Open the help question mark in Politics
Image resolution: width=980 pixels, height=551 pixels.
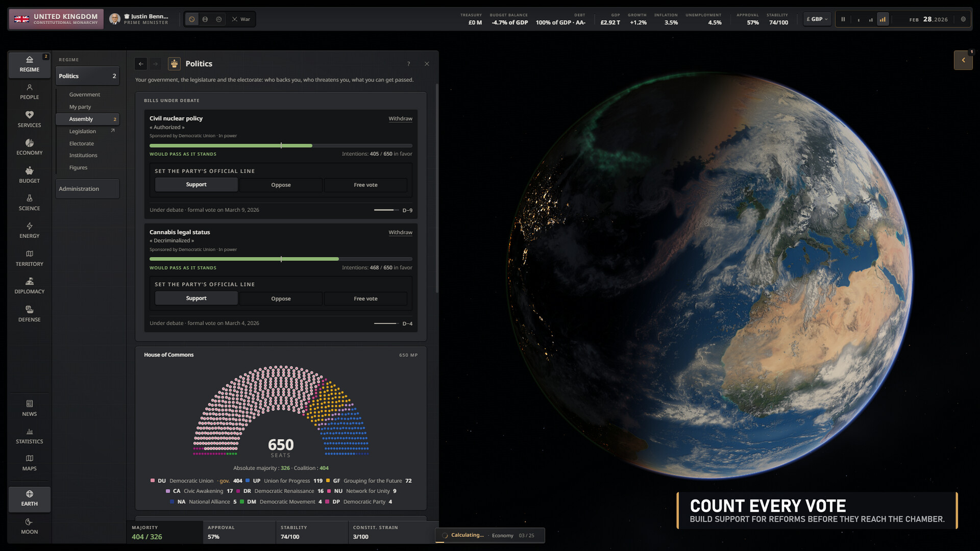(x=408, y=64)
